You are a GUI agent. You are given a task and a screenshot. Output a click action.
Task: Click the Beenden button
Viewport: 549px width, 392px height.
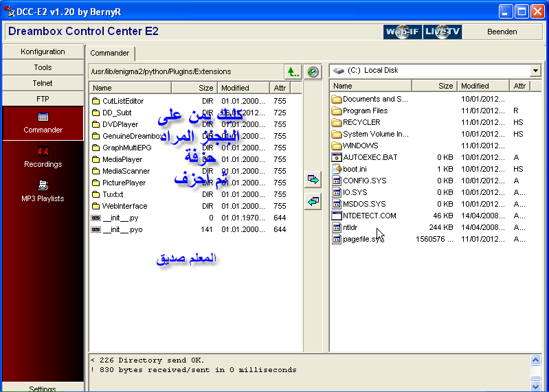click(502, 32)
